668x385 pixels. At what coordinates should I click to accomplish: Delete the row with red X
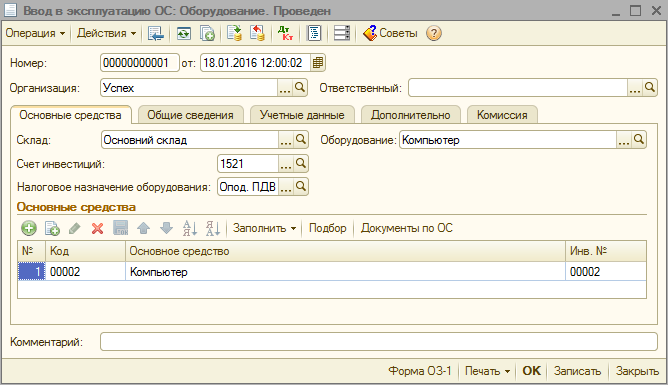(x=98, y=228)
